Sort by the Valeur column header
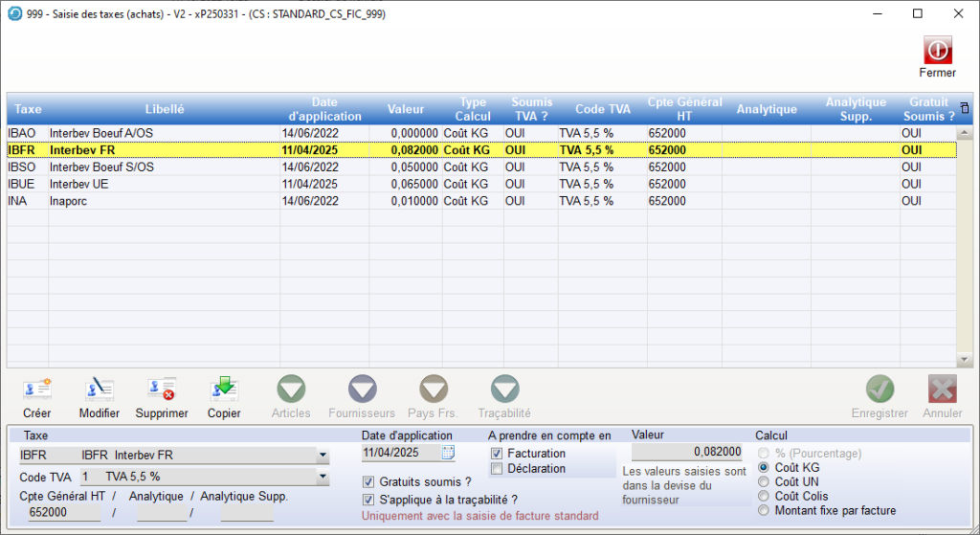 coord(405,109)
